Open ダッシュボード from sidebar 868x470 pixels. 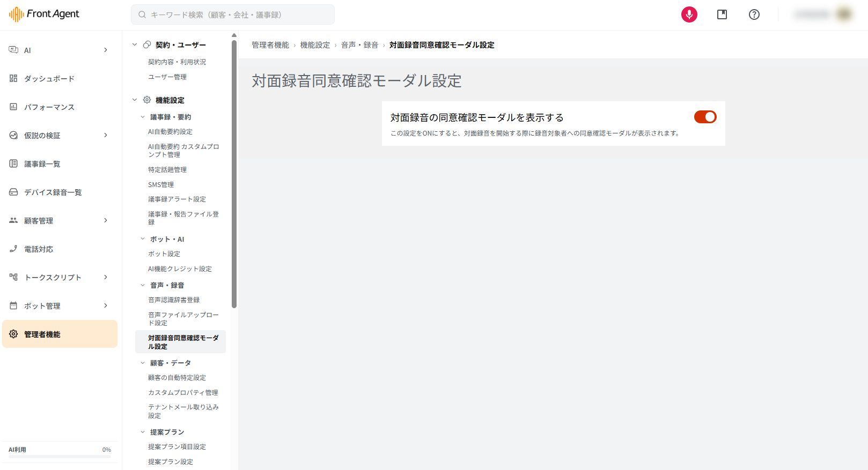tap(60, 79)
